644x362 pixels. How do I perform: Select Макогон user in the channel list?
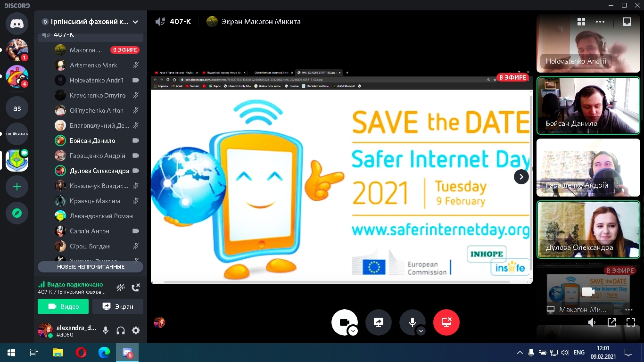pos(98,50)
